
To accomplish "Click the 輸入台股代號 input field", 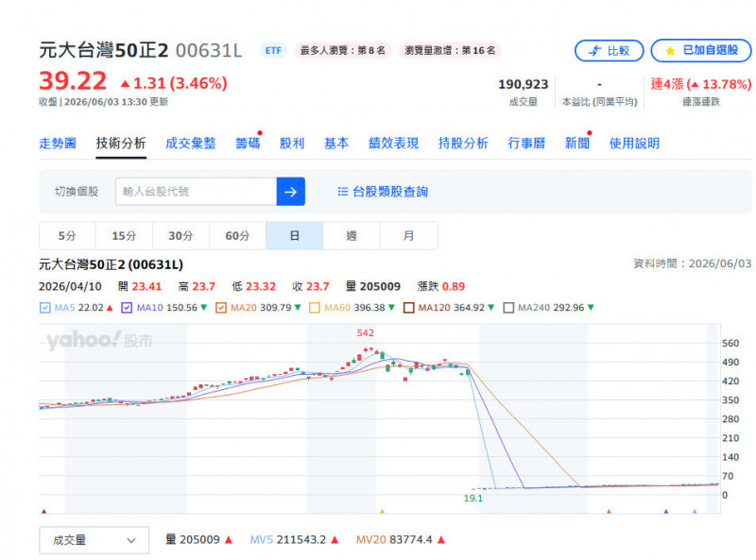I will (x=196, y=192).
